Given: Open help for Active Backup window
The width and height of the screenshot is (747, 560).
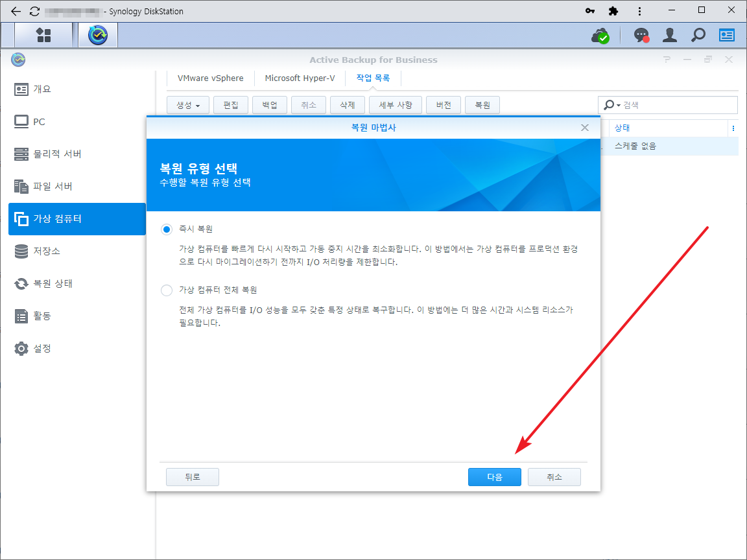Looking at the screenshot, I should tap(667, 60).
